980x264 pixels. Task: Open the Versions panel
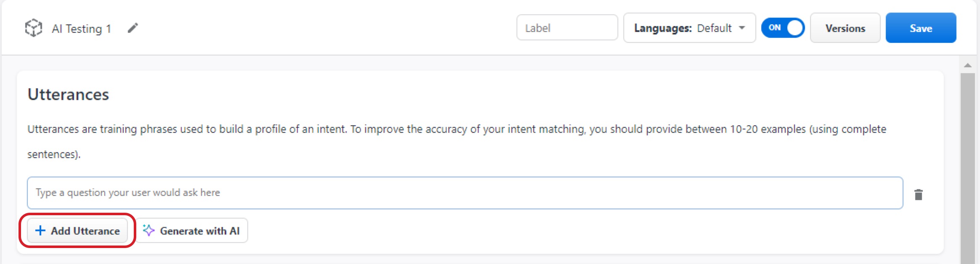coord(845,28)
